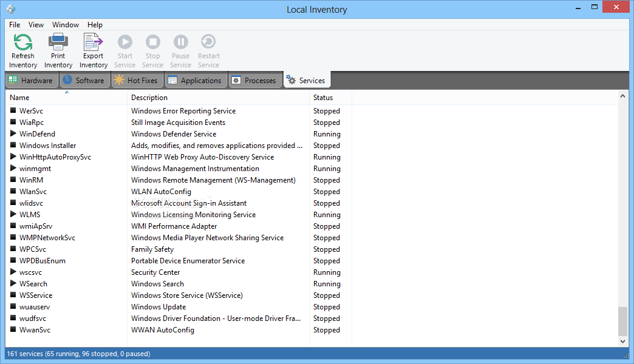
Task: Switch to the Hot Fixes tab
Action: pos(137,80)
